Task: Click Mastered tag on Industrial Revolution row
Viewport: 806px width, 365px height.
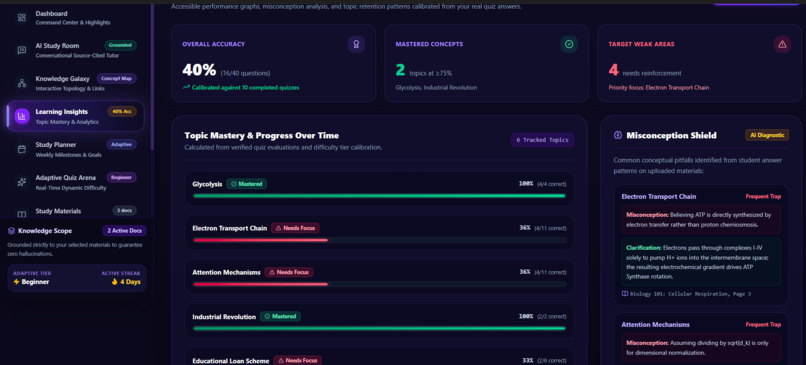Action: coord(280,316)
